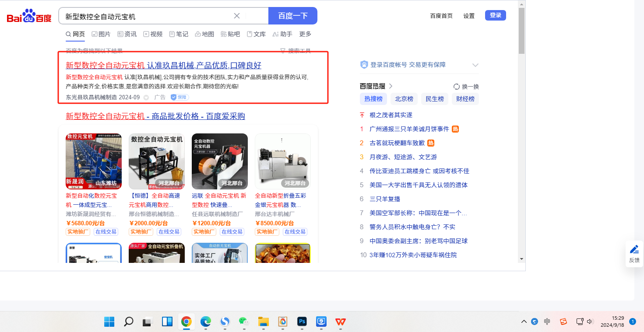Open hot topic 广州通报三只羊美诚月饼事件
Image resolution: width=644 pixels, height=332 pixels.
coord(409,129)
